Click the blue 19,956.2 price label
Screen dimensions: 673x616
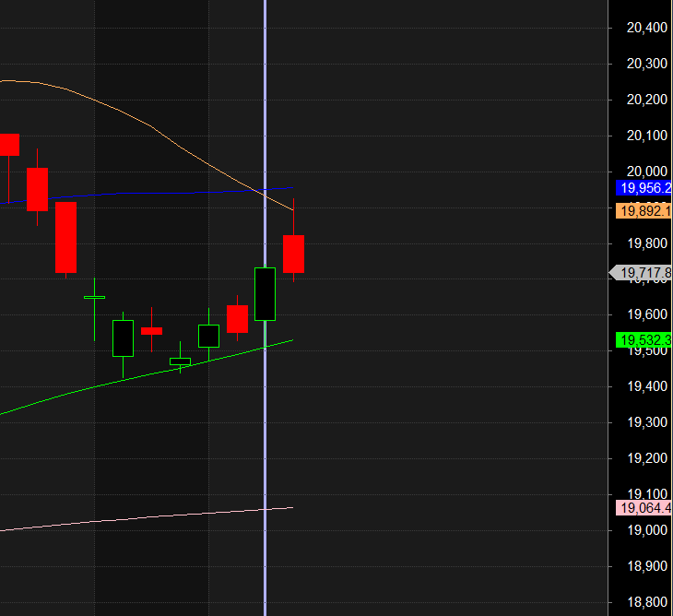[x=643, y=188]
